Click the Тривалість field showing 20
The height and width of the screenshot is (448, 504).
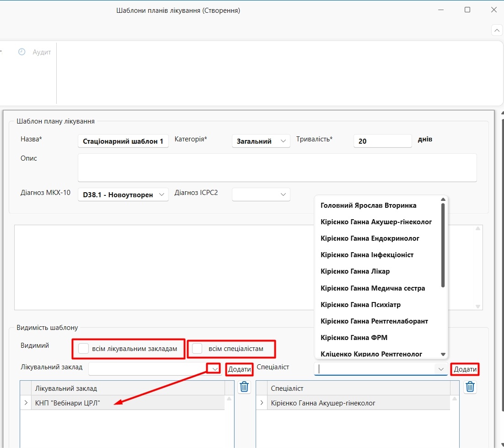point(382,141)
